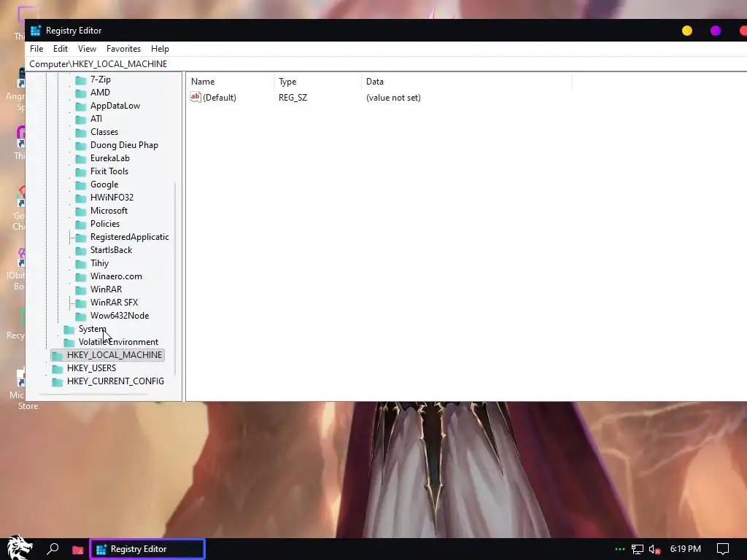Click the System key folder icon
747x560 pixels.
point(69,329)
